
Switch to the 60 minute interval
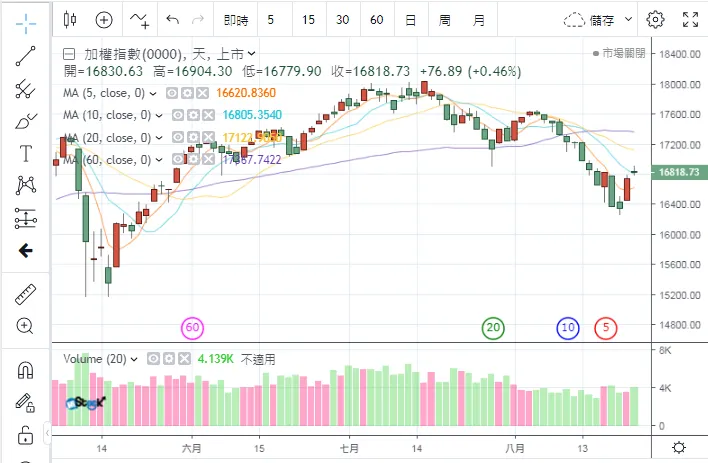pos(377,20)
